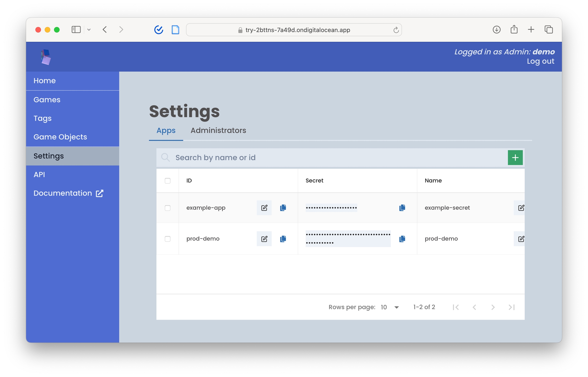
Task: Copy the prod-demo ID
Action: (283, 239)
